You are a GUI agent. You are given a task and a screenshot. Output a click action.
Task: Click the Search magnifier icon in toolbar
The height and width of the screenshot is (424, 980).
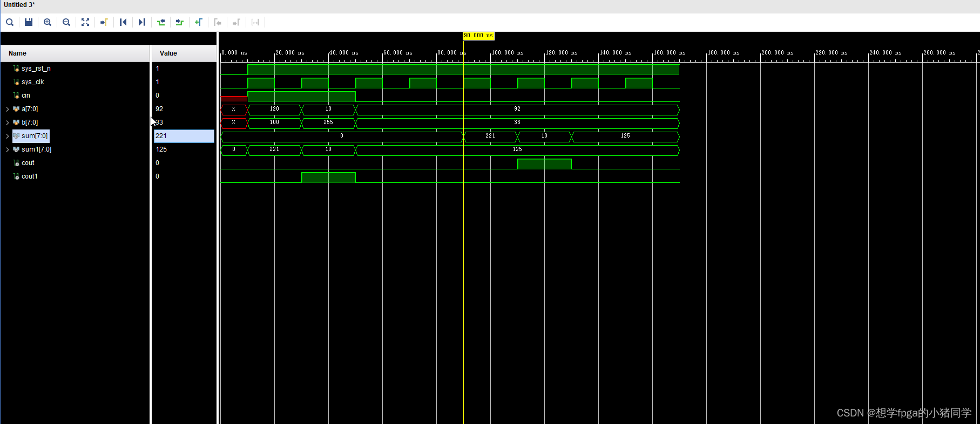tap(10, 22)
